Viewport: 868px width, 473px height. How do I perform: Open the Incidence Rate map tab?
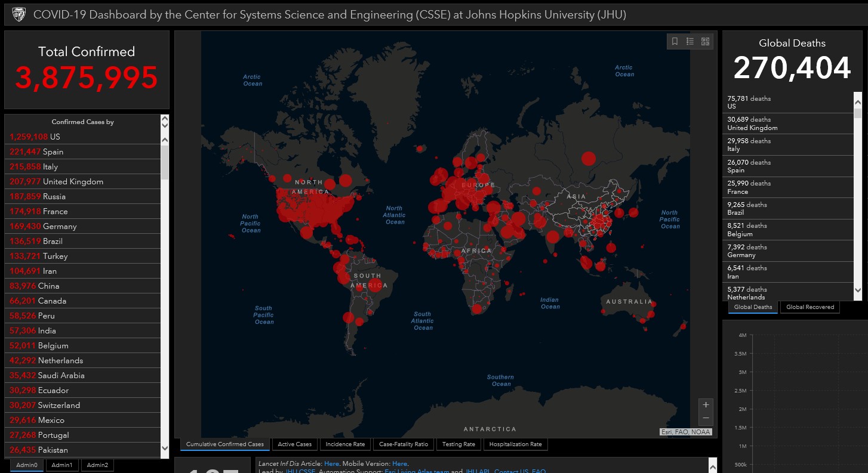coord(345,444)
